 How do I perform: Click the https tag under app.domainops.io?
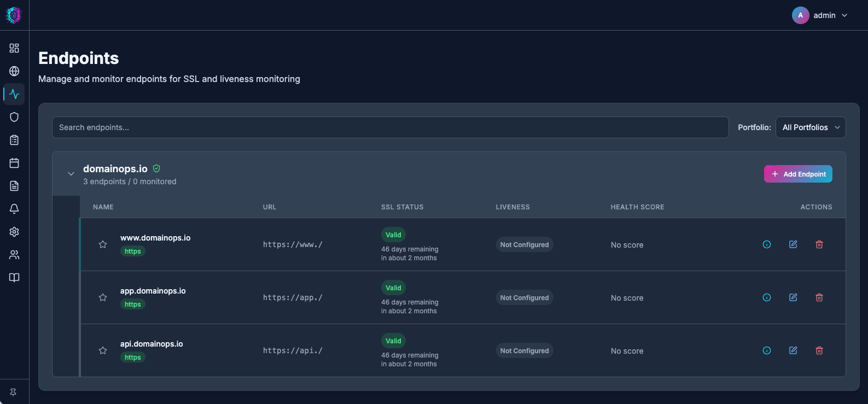133,305
